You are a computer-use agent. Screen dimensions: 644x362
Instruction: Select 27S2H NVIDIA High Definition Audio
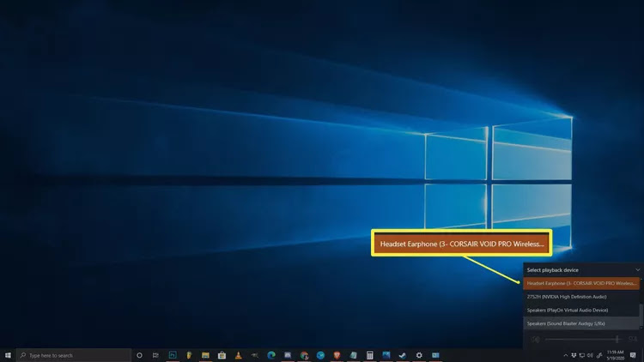[x=581, y=297]
